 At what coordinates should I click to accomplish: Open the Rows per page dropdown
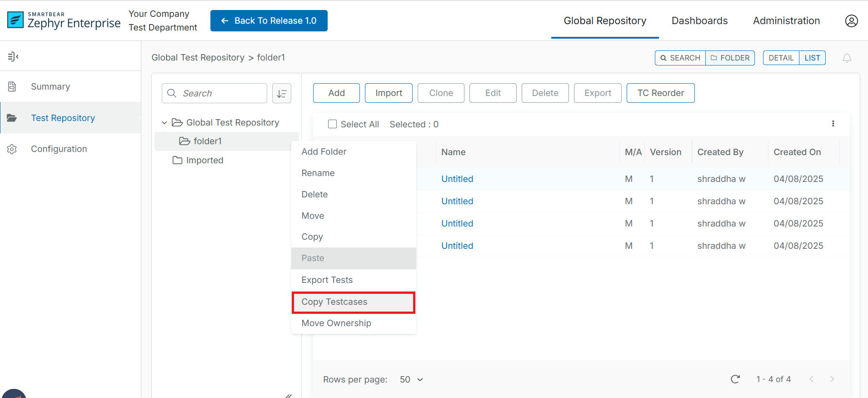point(411,379)
